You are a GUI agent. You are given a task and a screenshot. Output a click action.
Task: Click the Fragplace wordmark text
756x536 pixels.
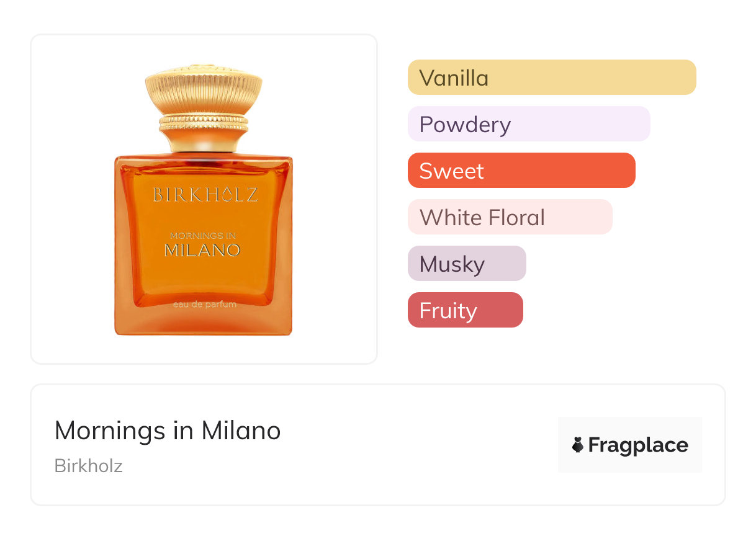[638, 445]
